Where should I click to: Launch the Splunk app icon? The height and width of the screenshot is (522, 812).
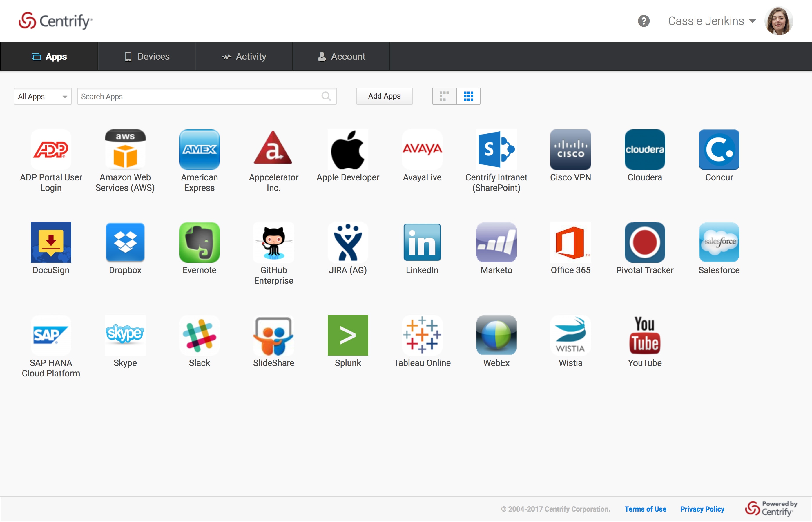coord(348,335)
